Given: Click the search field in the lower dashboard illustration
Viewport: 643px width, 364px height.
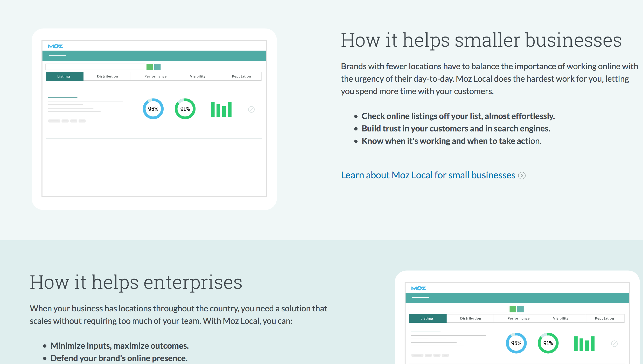Looking at the screenshot, I should [x=458, y=309].
